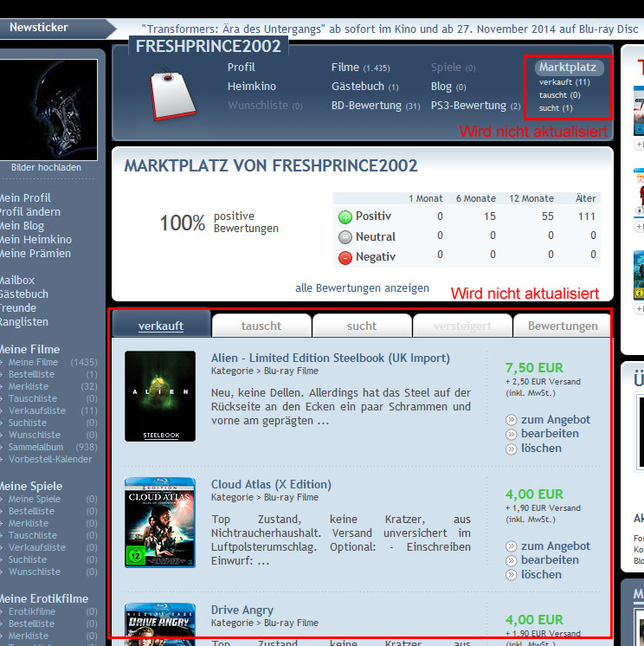
Task: Click 'alle Bewertungen anzeigen' link
Action: (362, 288)
